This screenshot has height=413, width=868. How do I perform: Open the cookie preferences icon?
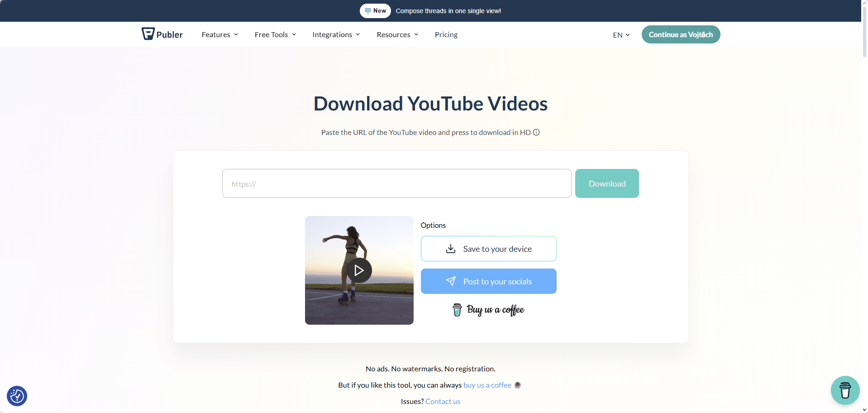pos(17,396)
